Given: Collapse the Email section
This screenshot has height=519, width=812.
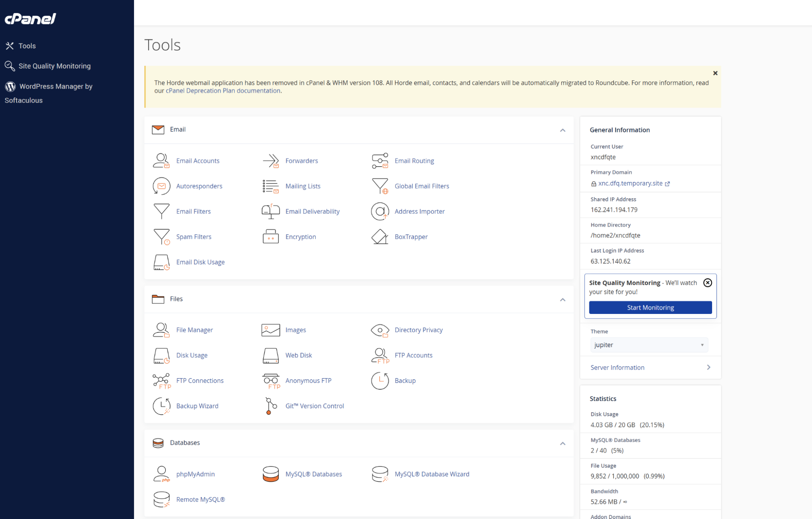Looking at the screenshot, I should pos(563,130).
